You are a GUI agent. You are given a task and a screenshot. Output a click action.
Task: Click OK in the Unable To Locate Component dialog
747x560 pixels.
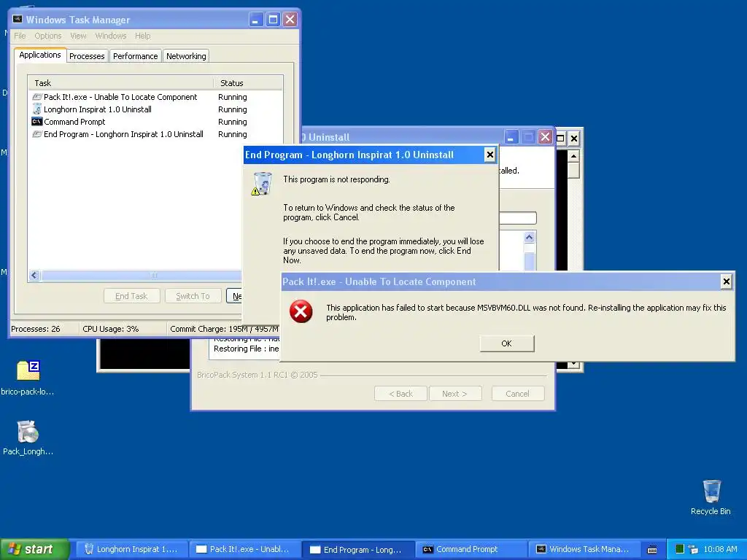click(x=507, y=343)
